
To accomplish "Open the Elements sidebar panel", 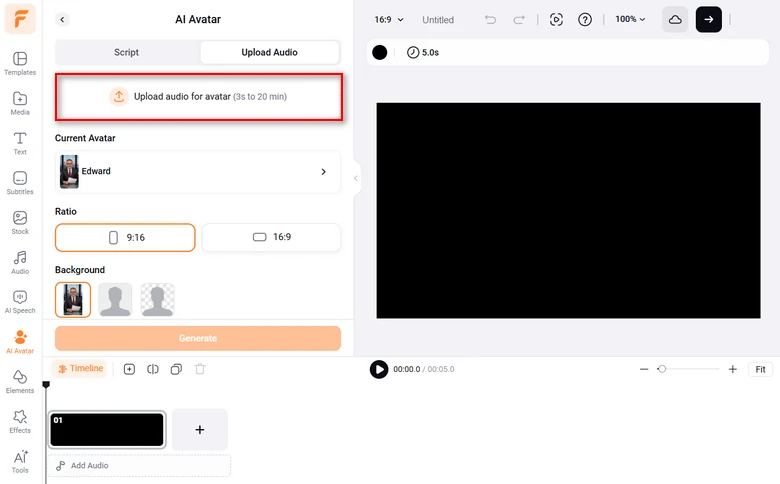I will click(x=20, y=382).
